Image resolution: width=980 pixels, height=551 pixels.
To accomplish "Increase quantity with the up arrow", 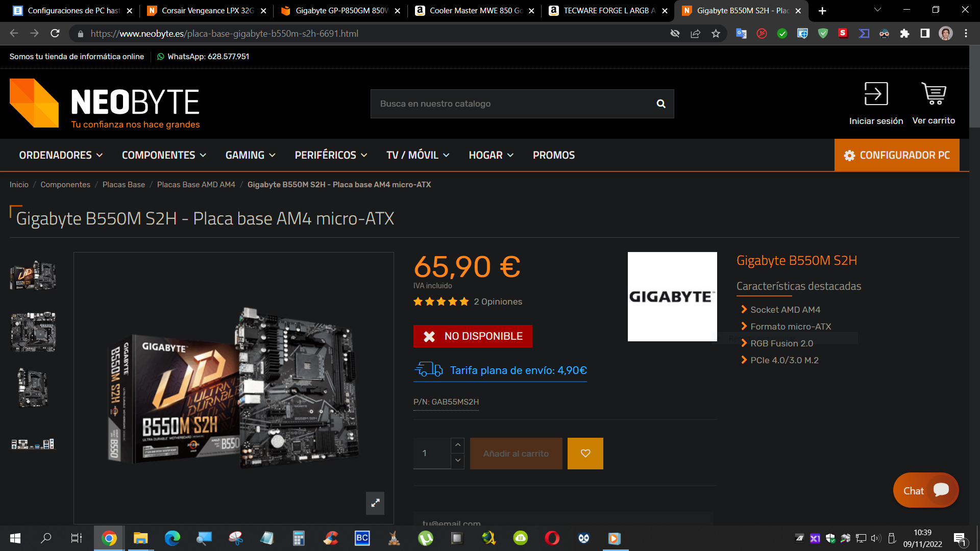I will (x=457, y=445).
